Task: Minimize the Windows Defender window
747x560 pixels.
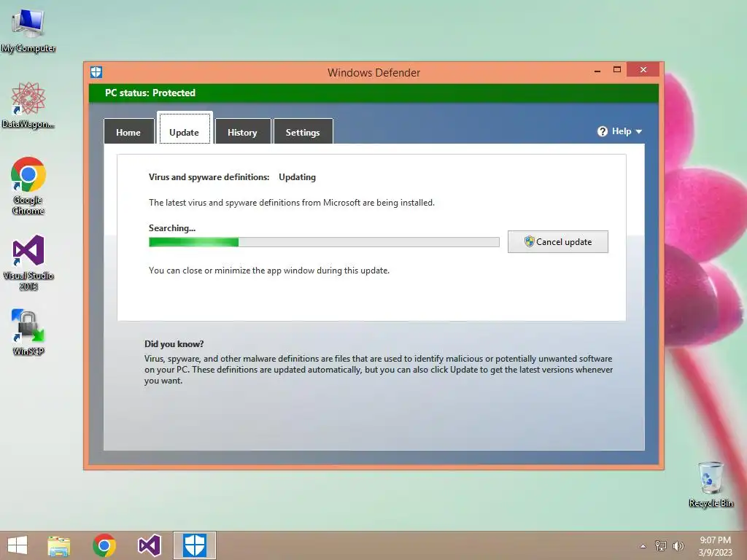Action: tap(597, 70)
